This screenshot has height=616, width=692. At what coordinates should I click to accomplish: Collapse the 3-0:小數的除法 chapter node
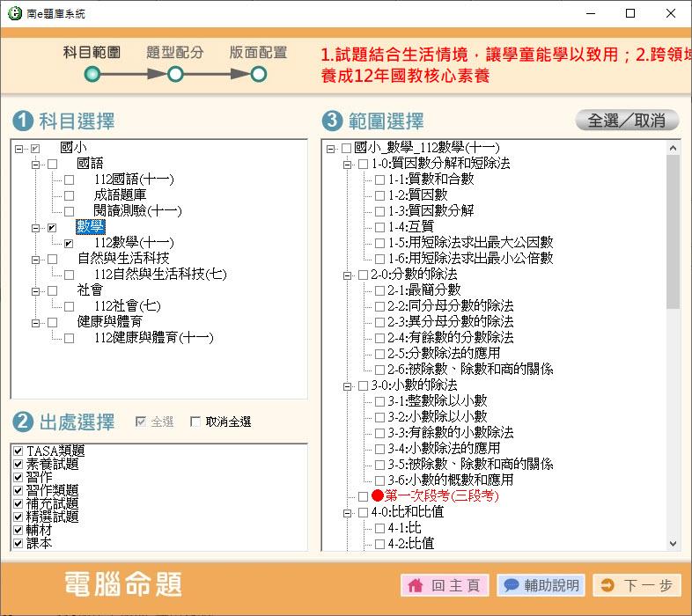click(x=348, y=385)
